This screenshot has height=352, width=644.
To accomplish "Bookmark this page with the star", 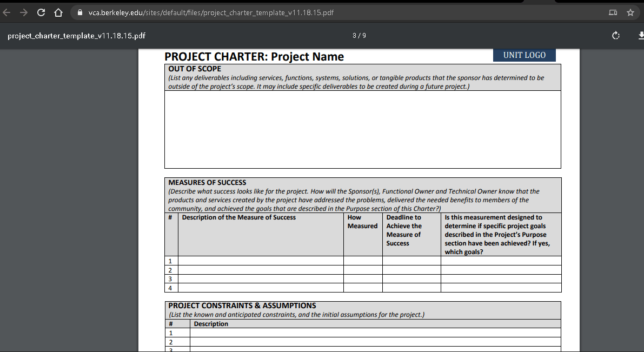I will tap(630, 13).
